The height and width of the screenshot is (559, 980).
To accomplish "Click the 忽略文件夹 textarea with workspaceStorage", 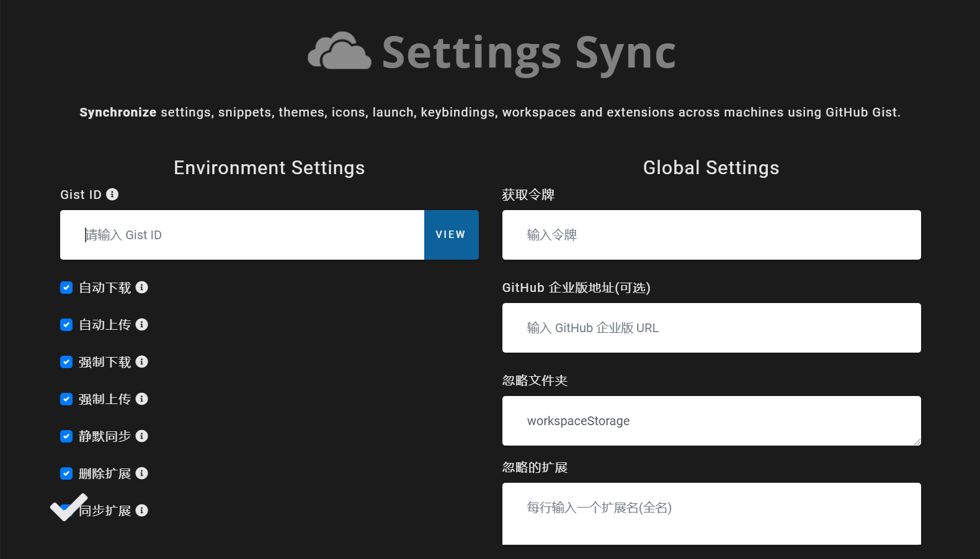I will 711,421.
